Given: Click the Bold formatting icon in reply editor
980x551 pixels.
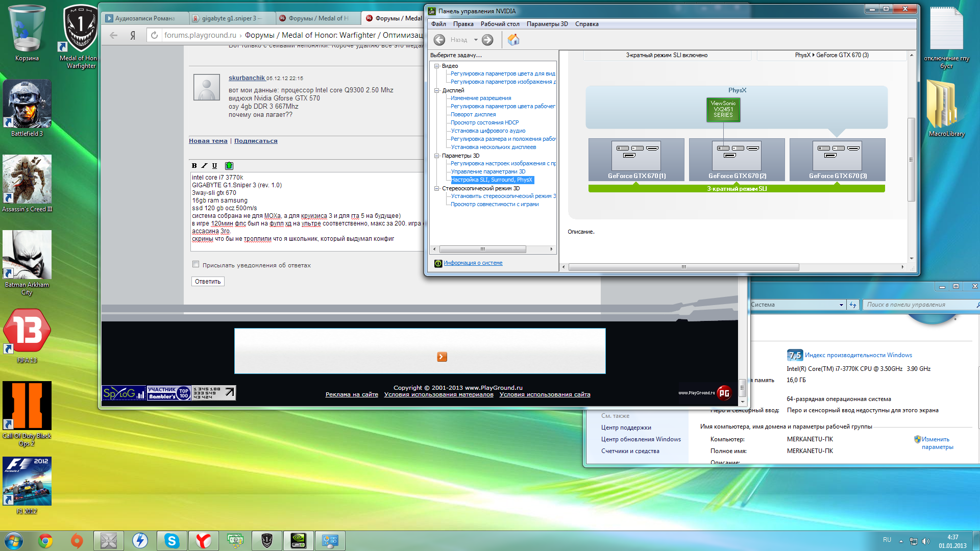Looking at the screenshot, I should click(194, 165).
